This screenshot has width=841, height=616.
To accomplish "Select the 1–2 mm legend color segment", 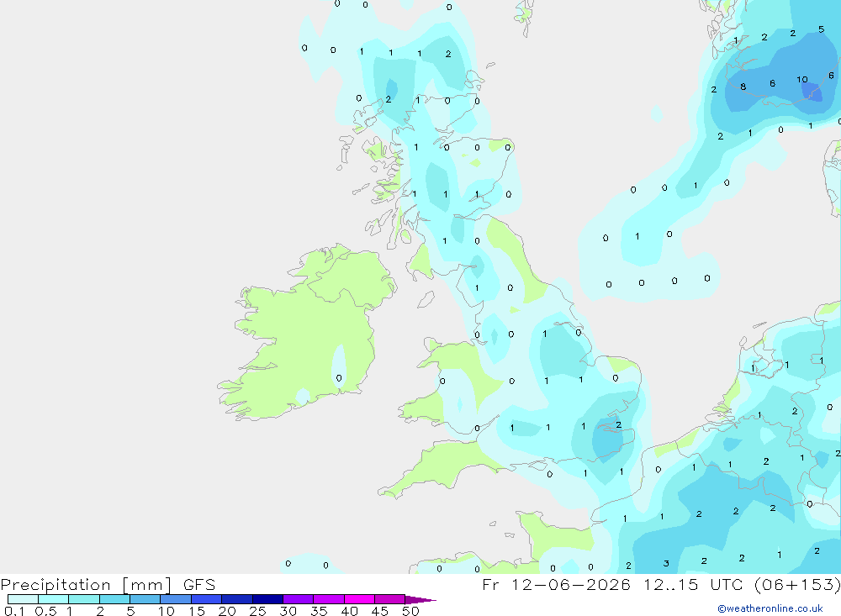I will (84, 599).
